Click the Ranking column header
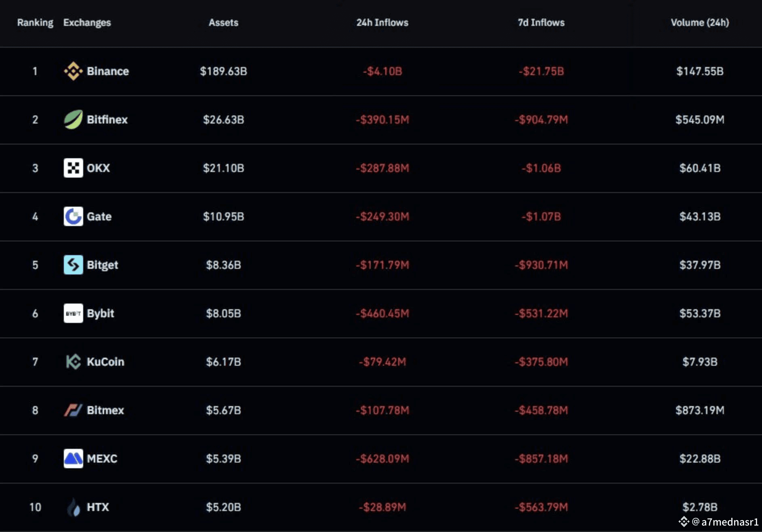This screenshot has width=762, height=532. pyautogui.click(x=35, y=23)
